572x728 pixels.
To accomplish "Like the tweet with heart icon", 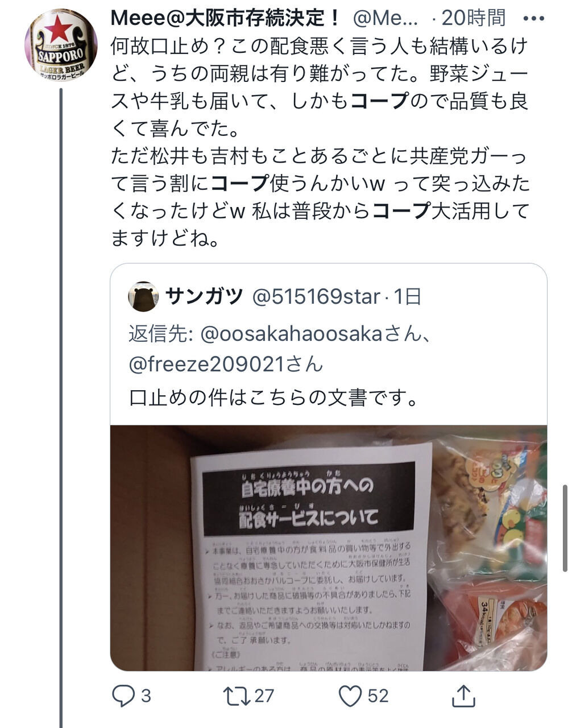I will pos(350,696).
